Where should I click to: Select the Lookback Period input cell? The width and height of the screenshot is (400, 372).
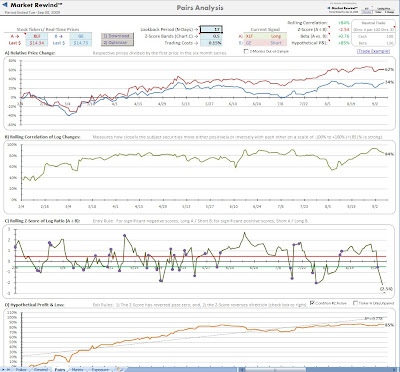(x=211, y=29)
